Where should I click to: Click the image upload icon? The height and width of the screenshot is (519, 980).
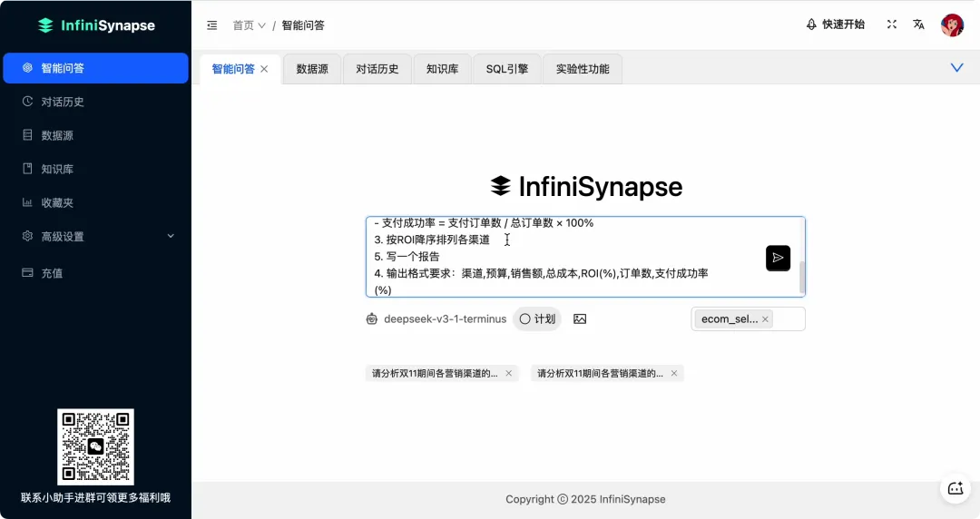(580, 318)
